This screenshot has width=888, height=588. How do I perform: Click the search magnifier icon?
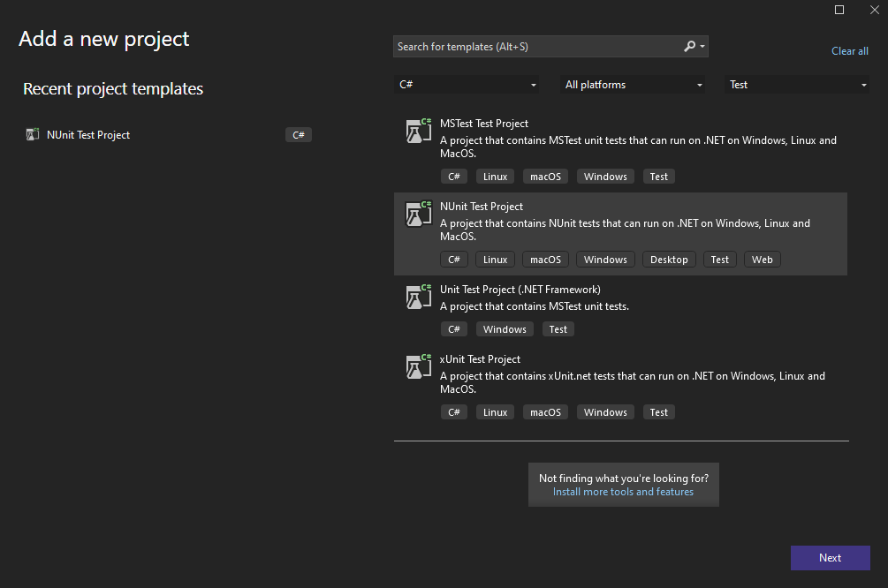pos(690,47)
